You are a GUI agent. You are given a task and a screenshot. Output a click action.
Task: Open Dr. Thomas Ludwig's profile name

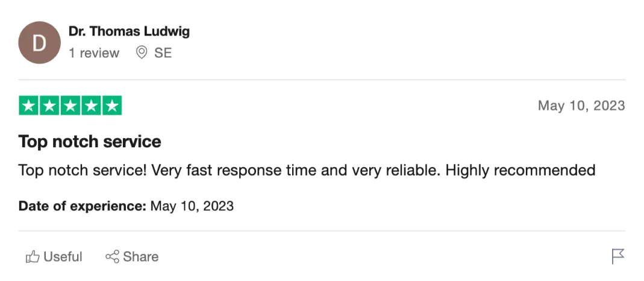tap(129, 31)
